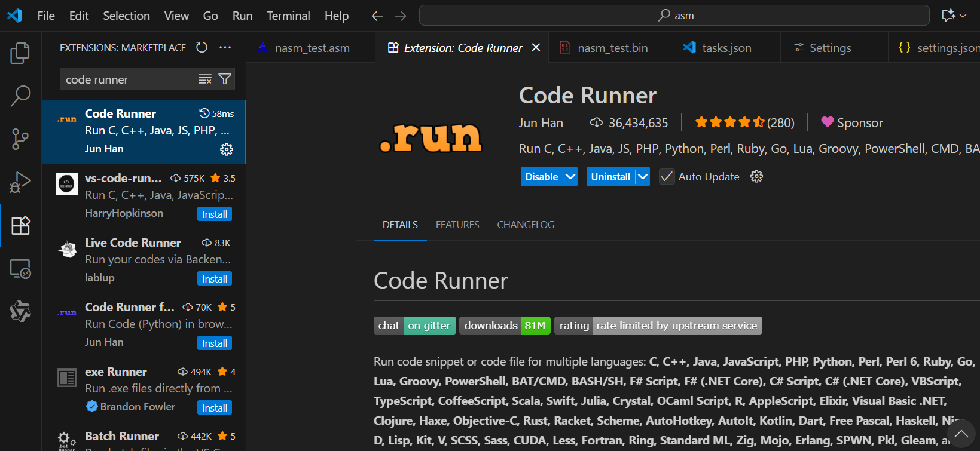Click the Disable button

(542, 177)
